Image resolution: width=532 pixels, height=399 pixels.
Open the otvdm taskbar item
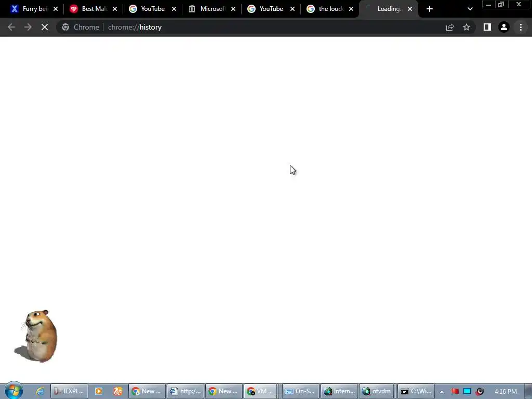378,391
